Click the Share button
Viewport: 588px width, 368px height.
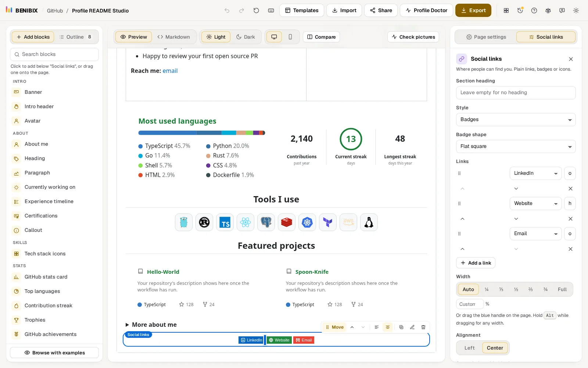[x=381, y=10]
